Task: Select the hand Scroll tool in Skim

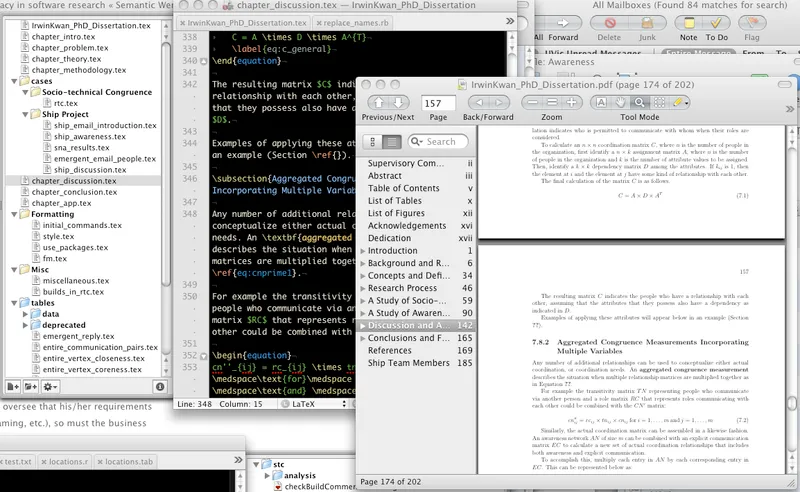Action: [x=620, y=103]
